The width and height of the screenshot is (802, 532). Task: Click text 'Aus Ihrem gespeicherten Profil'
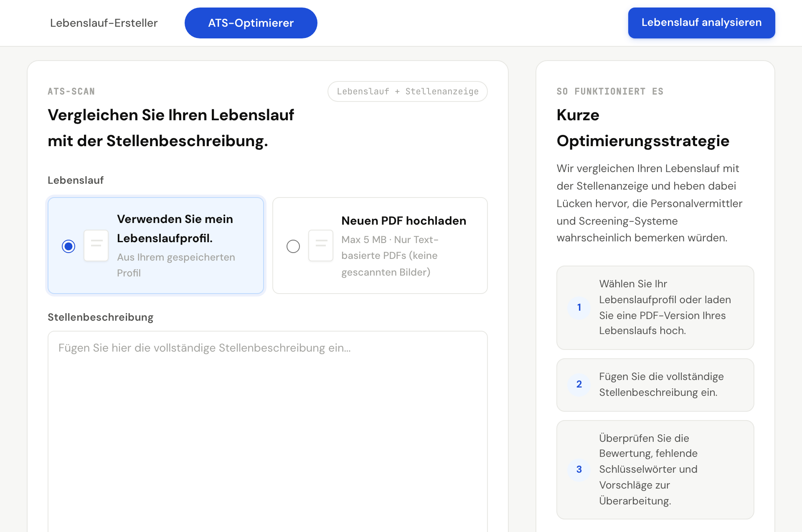click(176, 265)
